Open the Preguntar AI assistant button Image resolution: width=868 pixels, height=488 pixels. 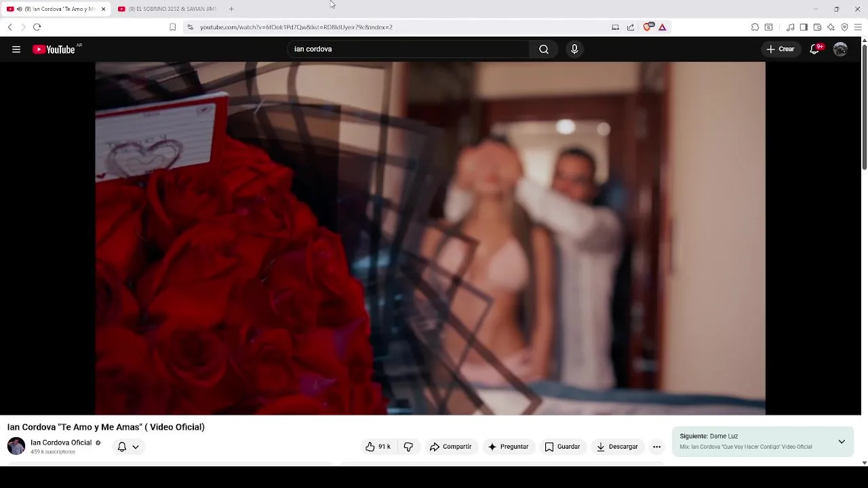pos(508,447)
